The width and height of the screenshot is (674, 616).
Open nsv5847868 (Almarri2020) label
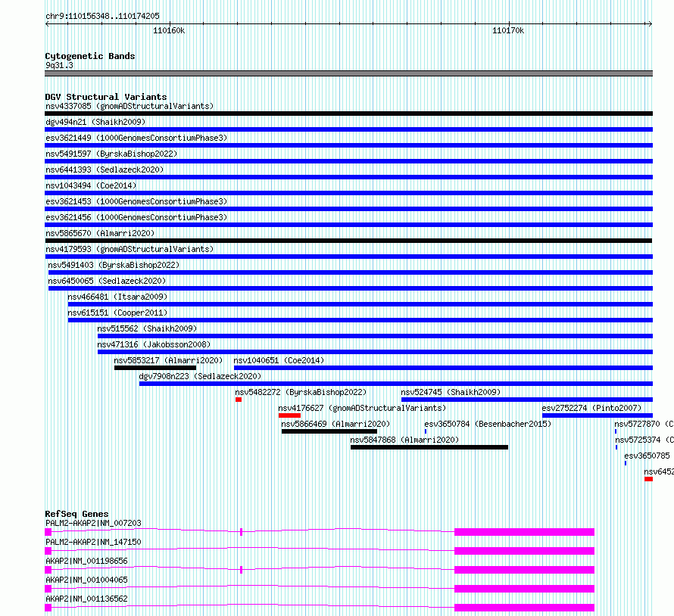coord(404,440)
